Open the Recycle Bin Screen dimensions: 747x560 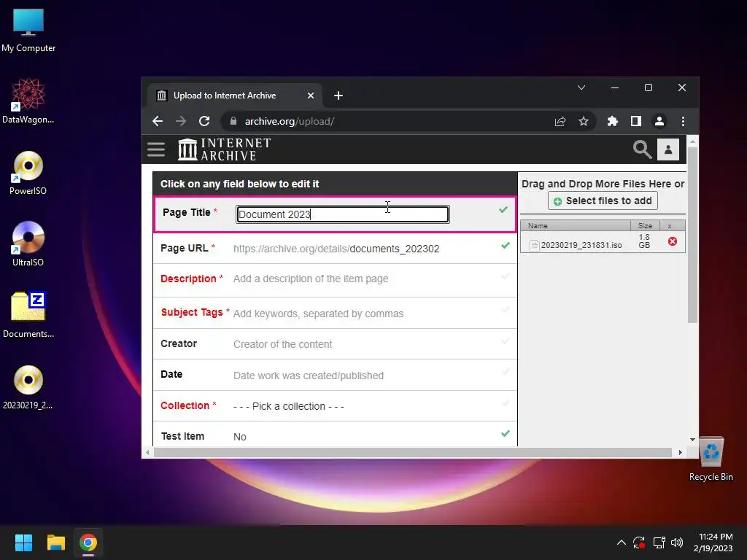click(x=711, y=459)
